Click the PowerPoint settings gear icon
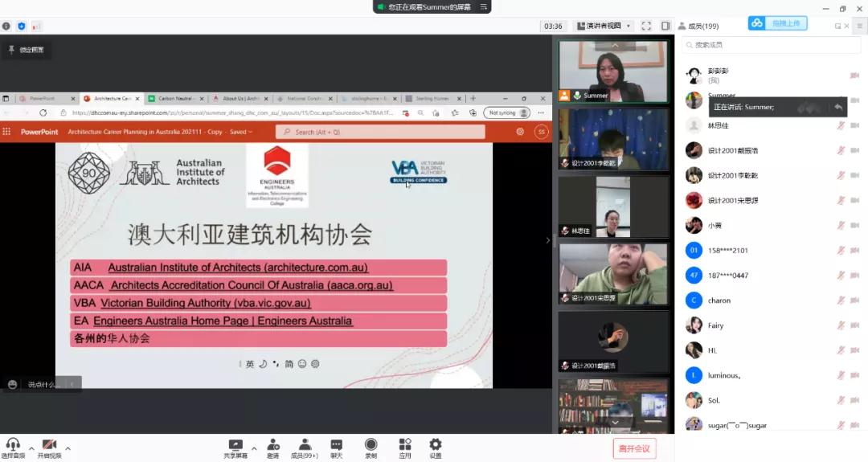This screenshot has width=868, height=462. (x=520, y=132)
